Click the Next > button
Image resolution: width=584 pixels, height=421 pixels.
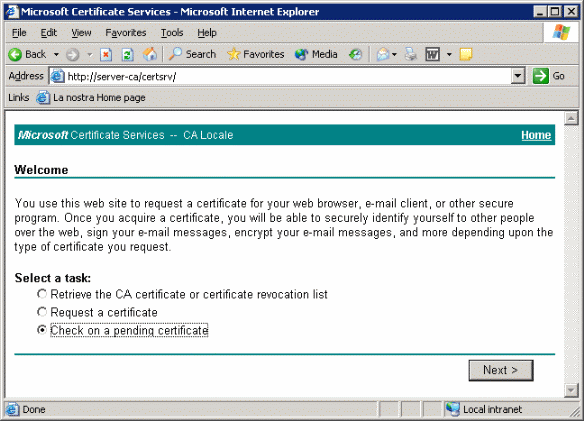[501, 370]
